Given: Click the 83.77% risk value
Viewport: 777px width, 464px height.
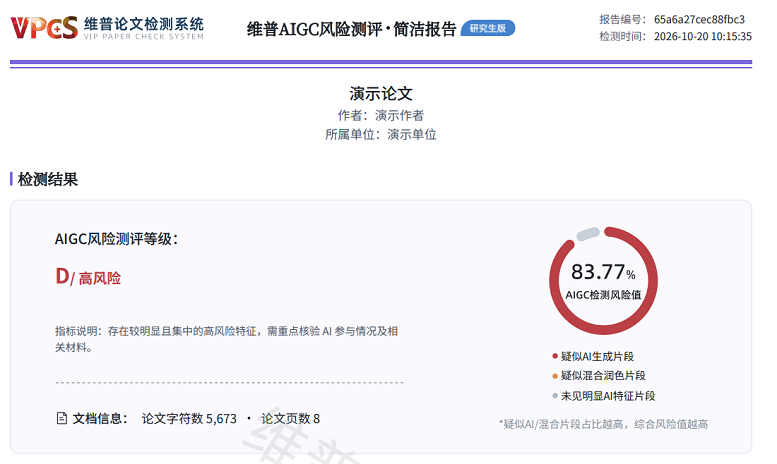Looking at the screenshot, I should (603, 272).
